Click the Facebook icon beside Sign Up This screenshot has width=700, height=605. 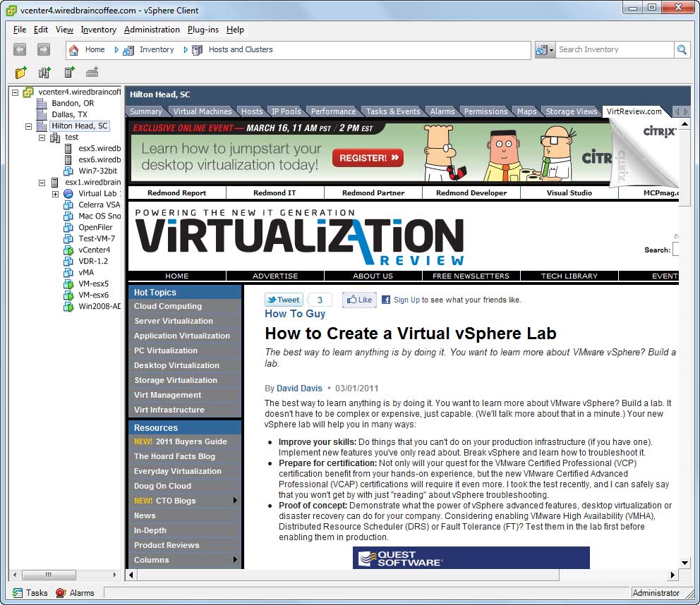[x=386, y=300]
